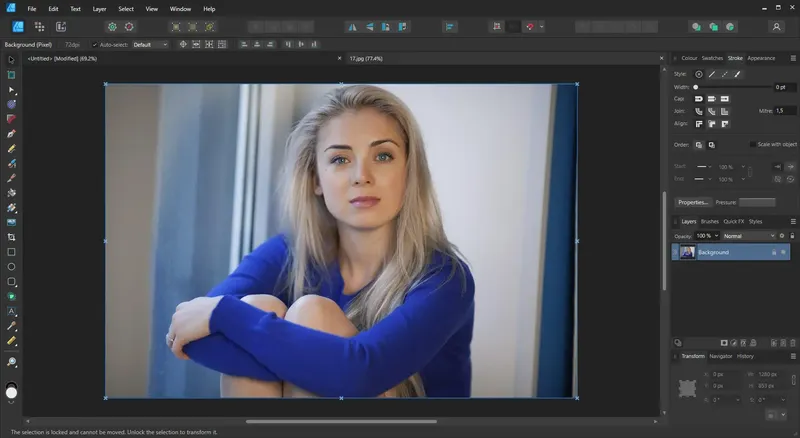This screenshot has width=800, height=438.
Task: Open the Normal blend mode dropdown
Action: [748, 235]
